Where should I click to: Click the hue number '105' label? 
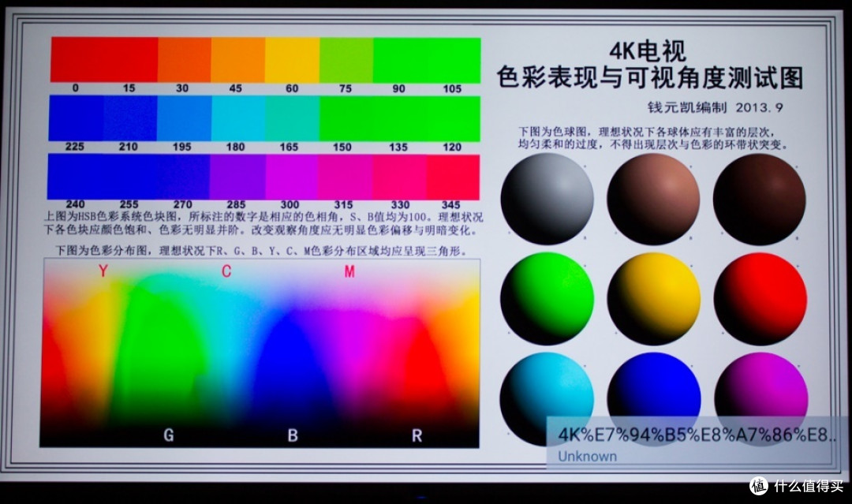(x=452, y=88)
